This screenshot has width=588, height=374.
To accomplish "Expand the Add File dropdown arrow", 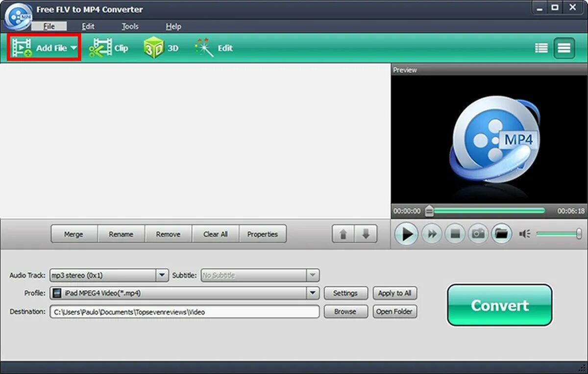I will pyautogui.click(x=73, y=48).
